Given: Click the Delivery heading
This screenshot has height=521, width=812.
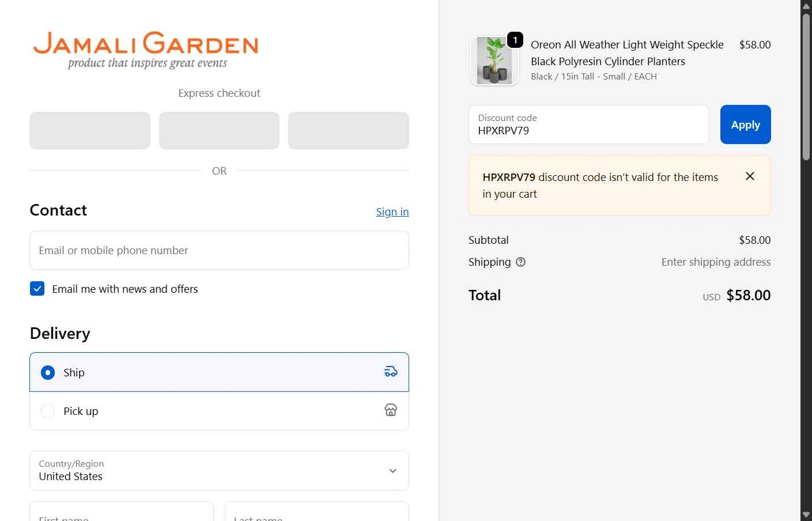Looking at the screenshot, I should click(60, 334).
